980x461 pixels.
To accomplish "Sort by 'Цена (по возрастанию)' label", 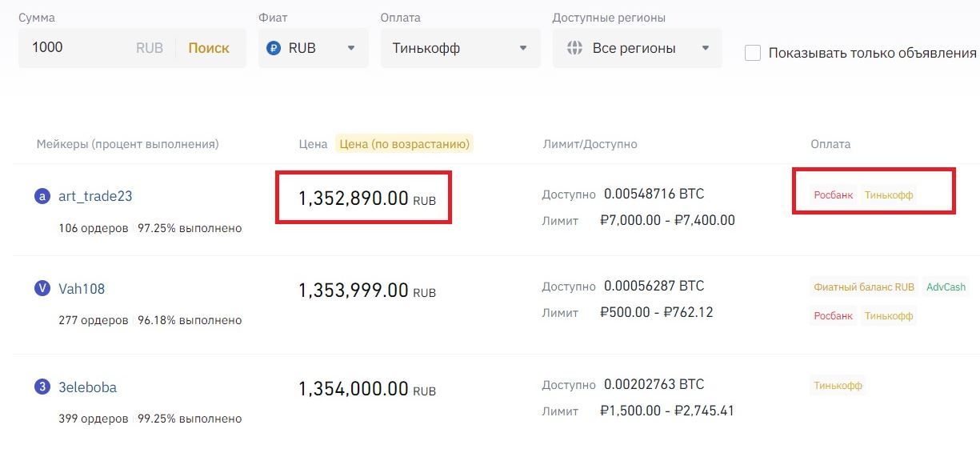I will tap(404, 144).
